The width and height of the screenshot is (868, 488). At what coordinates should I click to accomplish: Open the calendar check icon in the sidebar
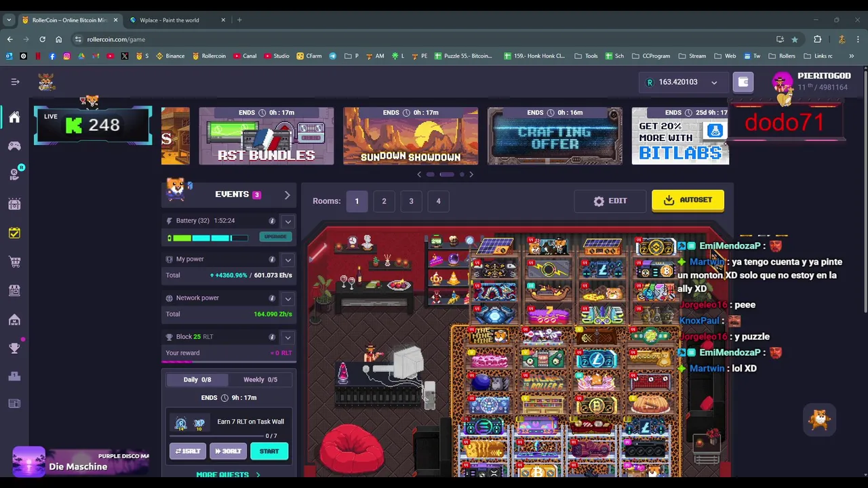(x=14, y=233)
